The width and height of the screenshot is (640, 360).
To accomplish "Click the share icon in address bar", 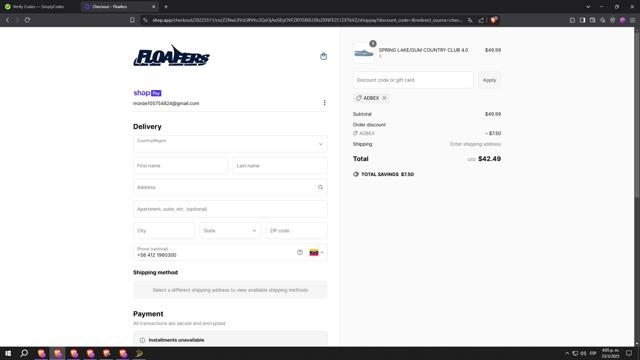I will tap(481, 20).
